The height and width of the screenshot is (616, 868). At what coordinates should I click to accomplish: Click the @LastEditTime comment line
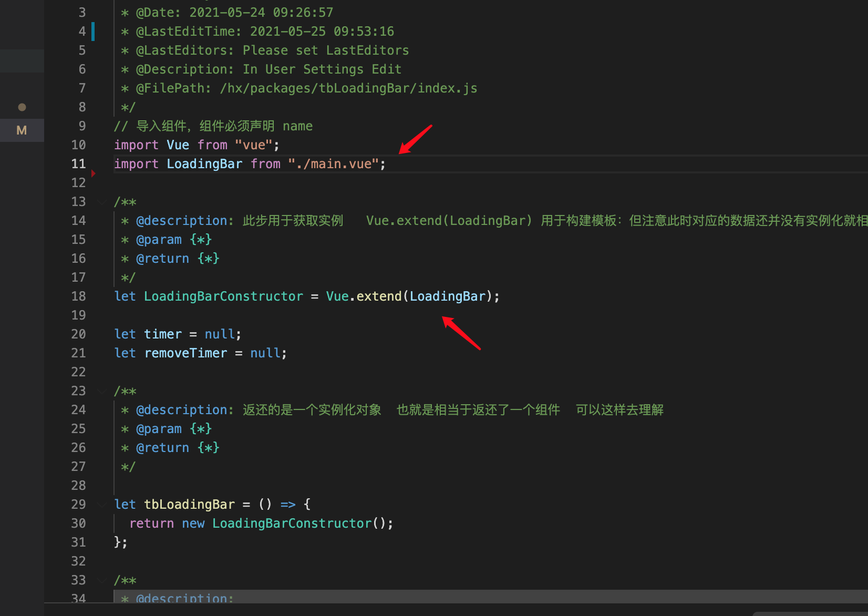[257, 32]
